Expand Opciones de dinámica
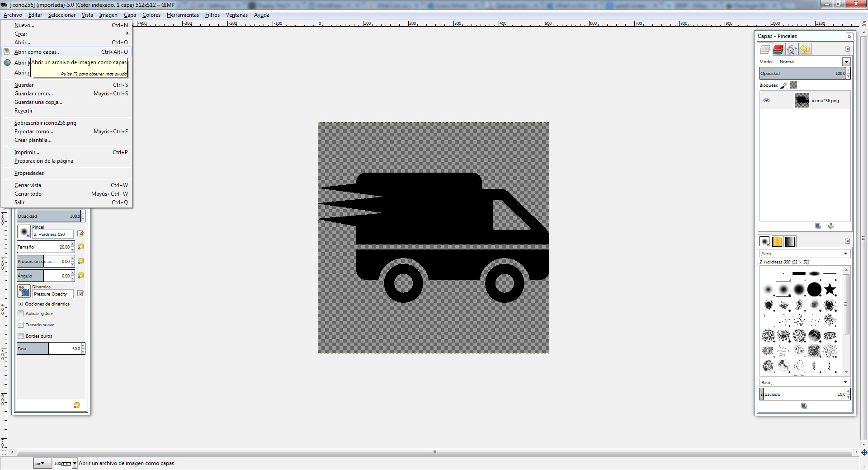 [20, 304]
